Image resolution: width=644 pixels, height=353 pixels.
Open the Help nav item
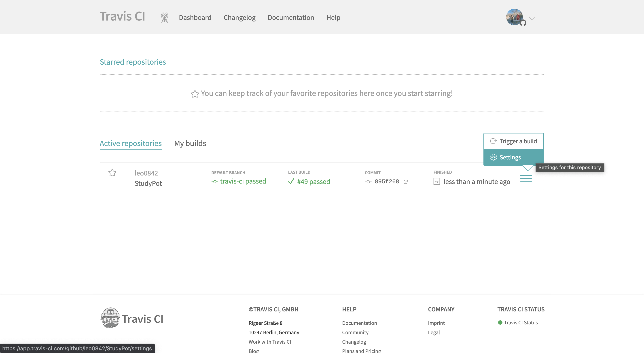[333, 17]
